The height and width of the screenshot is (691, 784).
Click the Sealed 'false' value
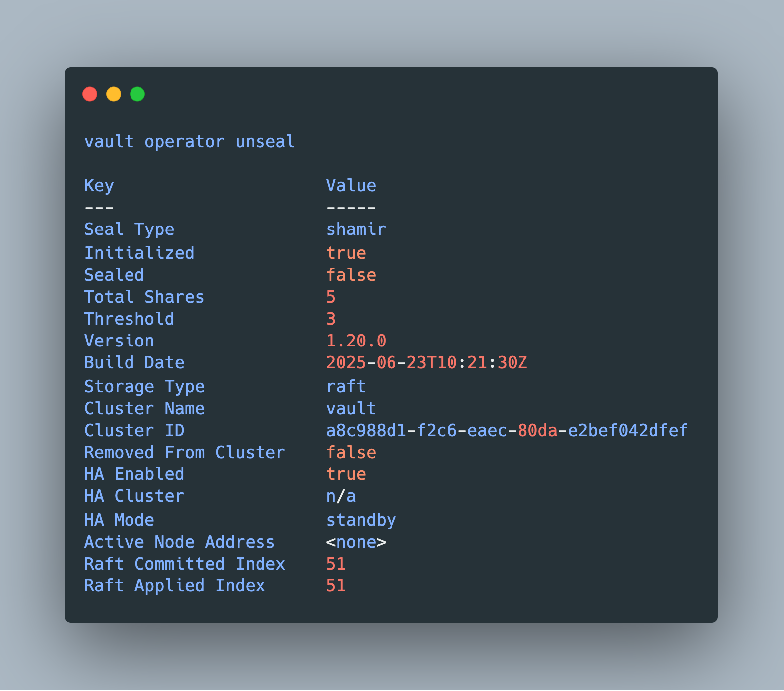tap(351, 275)
